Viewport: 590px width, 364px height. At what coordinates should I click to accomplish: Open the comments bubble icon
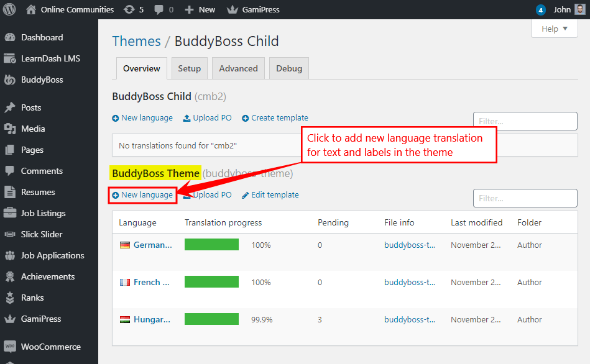coord(159,9)
